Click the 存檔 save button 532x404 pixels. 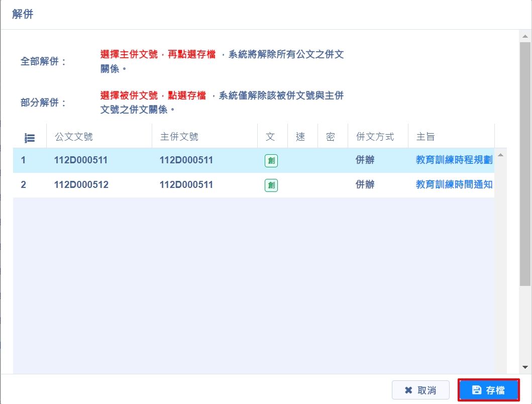pos(488,390)
